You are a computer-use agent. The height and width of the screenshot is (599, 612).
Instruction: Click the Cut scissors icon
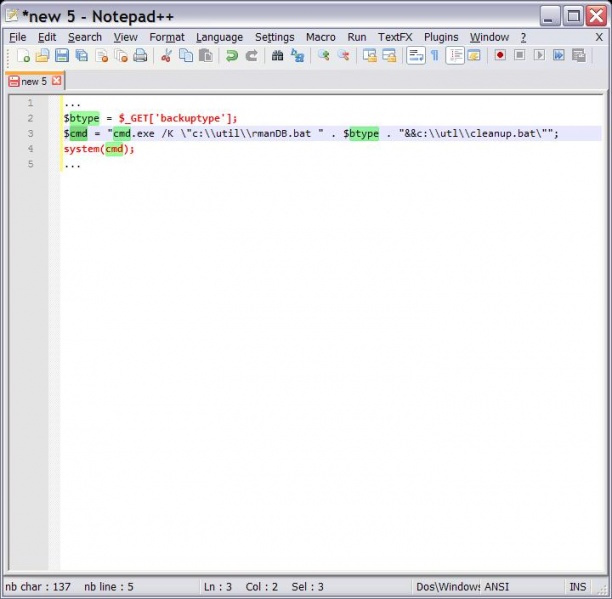point(167,56)
